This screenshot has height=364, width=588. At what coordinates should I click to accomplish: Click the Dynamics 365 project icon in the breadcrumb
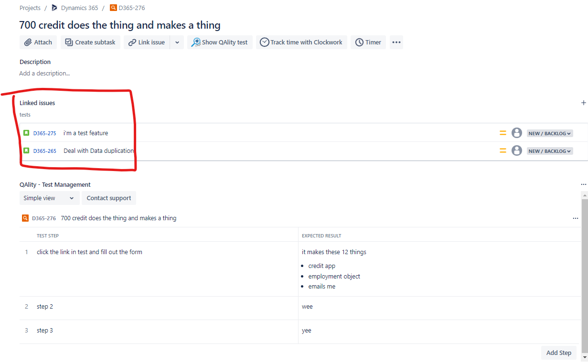[x=54, y=8]
